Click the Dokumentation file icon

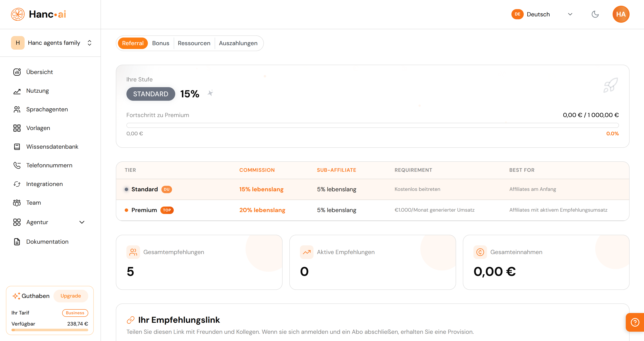[x=17, y=242]
